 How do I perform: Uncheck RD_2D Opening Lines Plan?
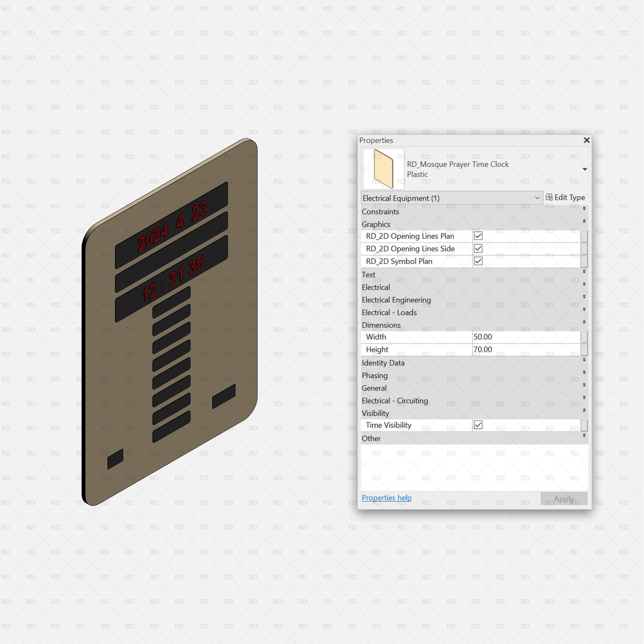pos(478,236)
